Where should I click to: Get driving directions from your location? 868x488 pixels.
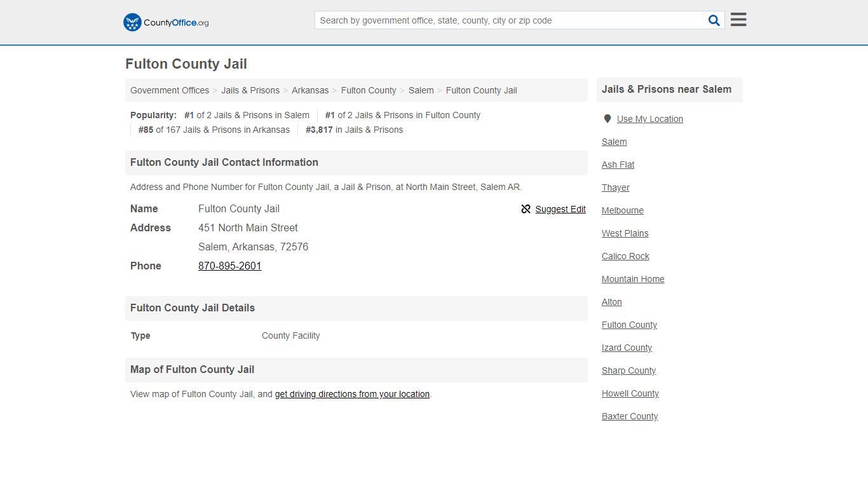(x=353, y=394)
